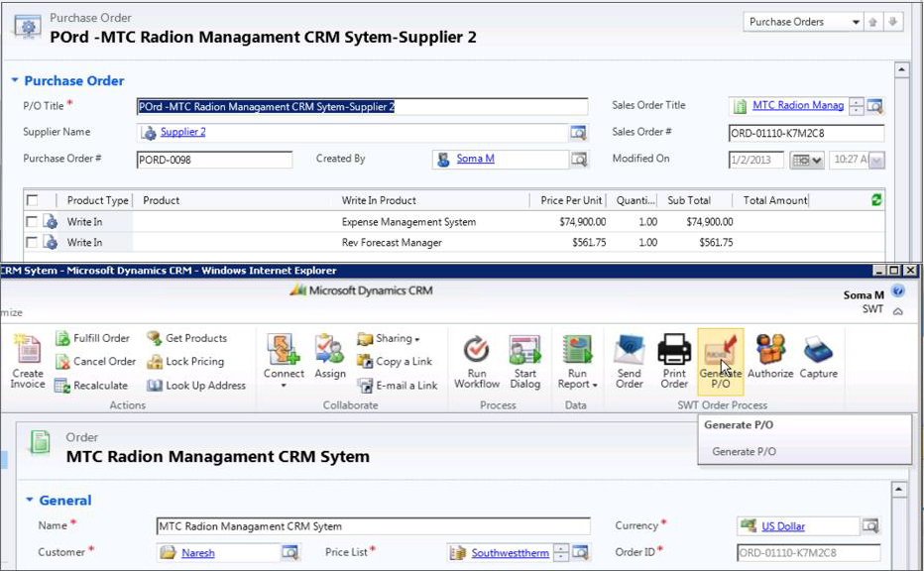Toggle the select-all checkbox in grid header
This screenshot has width=924, height=571.
tap(32, 200)
